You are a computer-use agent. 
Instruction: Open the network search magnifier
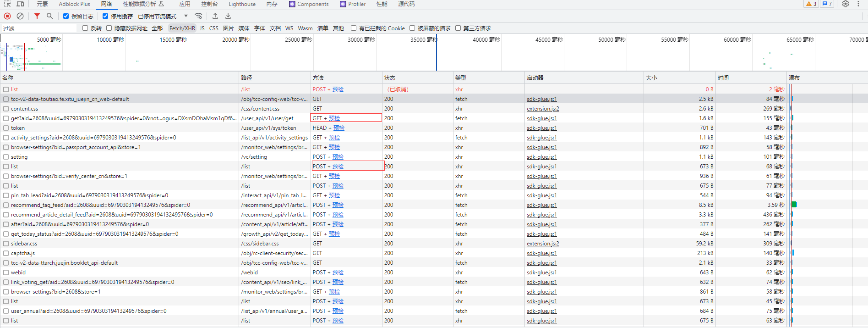(x=49, y=16)
